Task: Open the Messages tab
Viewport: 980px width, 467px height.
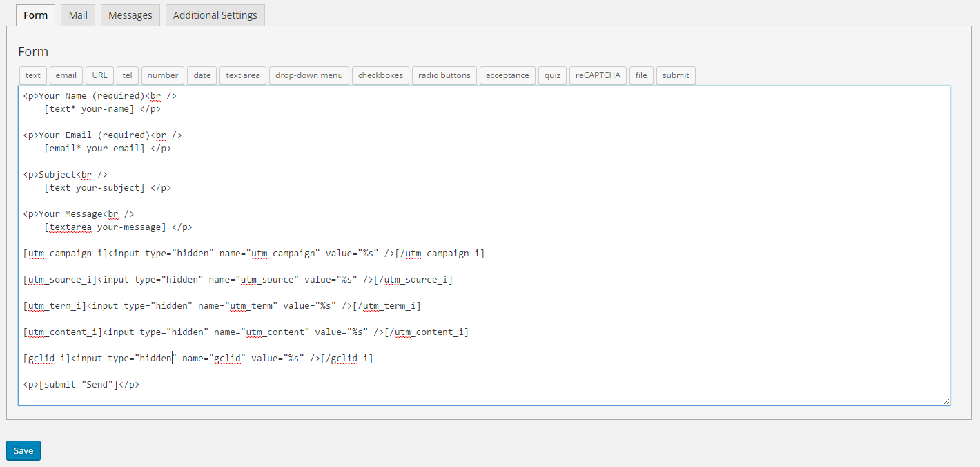Action: click(130, 15)
